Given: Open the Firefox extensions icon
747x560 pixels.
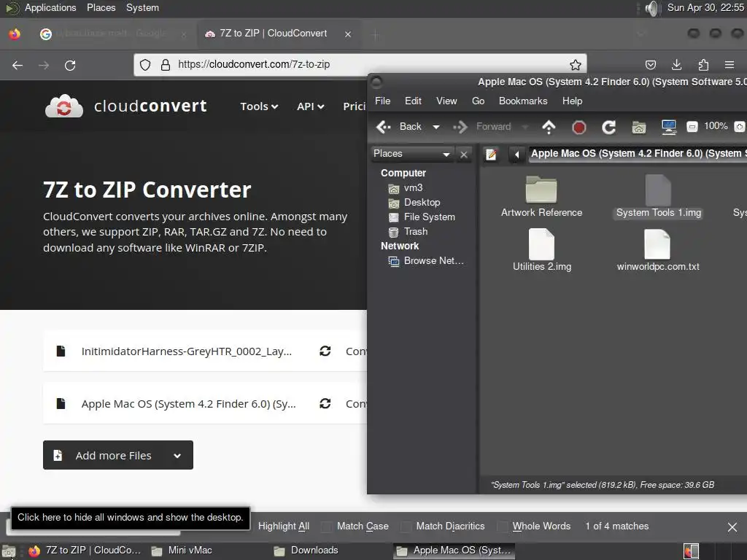Looking at the screenshot, I should [x=703, y=65].
